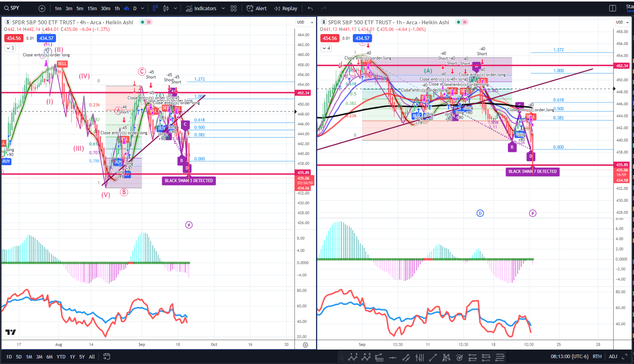The width and height of the screenshot is (634, 364).
Task: Toggle ADJ adjusted data
Action: click(x=613, y=357)
